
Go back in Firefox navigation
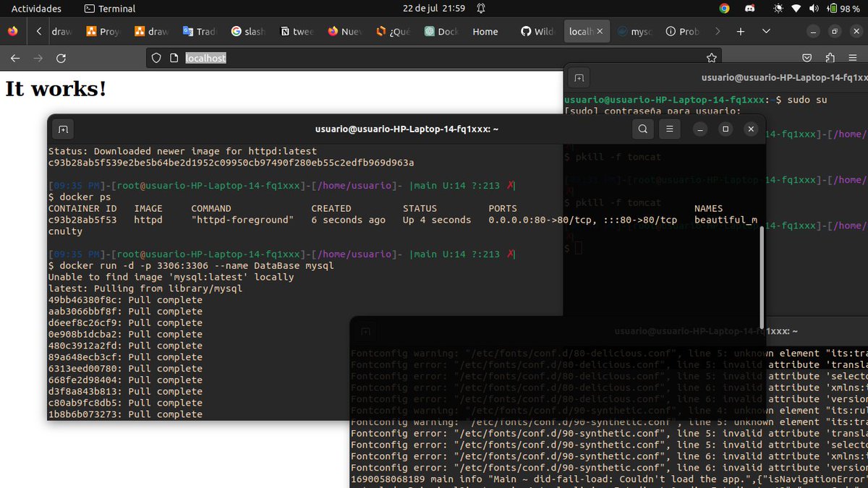(15, 58)
